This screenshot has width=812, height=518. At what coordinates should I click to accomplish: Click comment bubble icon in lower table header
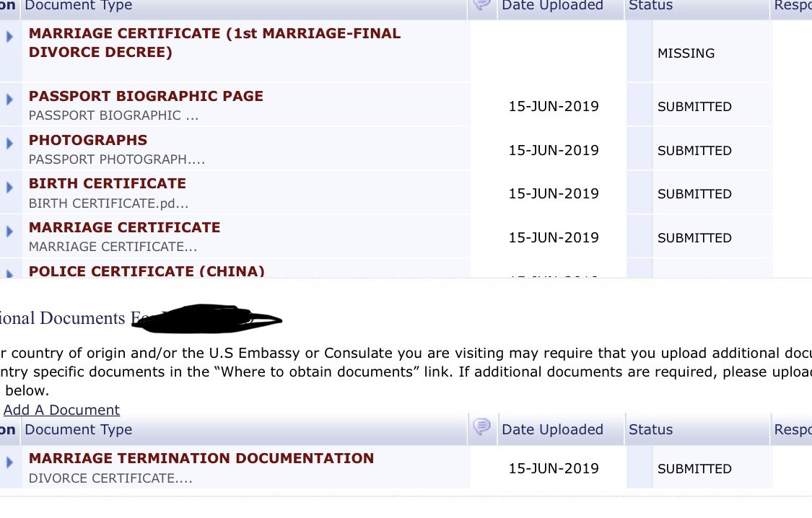coord(481,426)
